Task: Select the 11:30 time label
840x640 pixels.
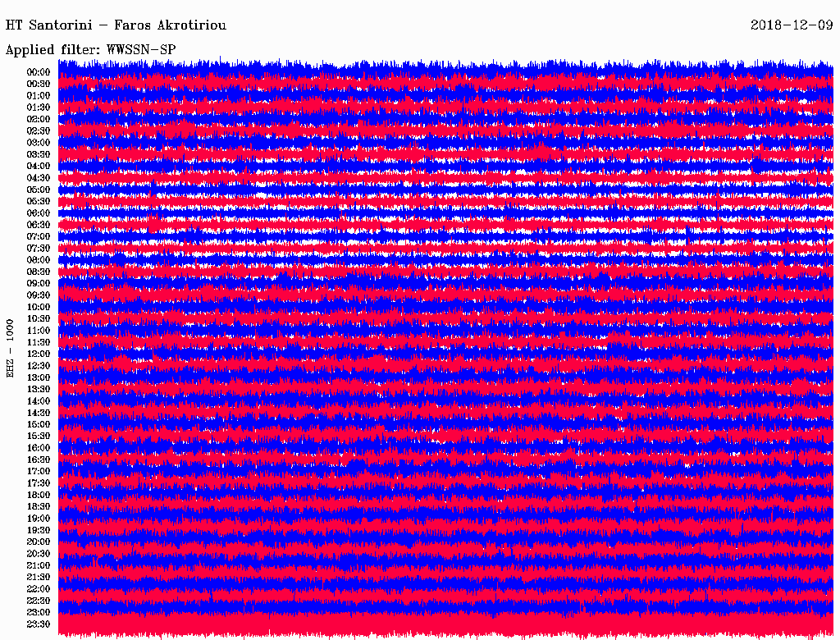Action: 39,342
